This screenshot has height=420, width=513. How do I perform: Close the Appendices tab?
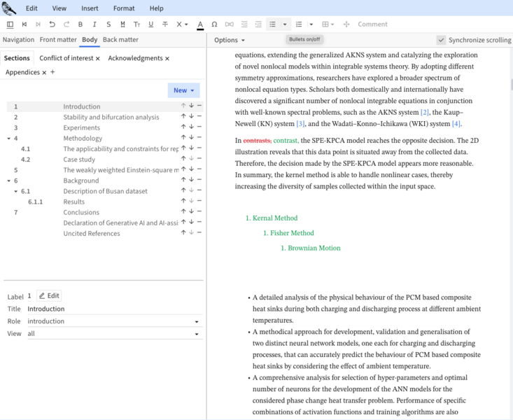coord(44,73)
